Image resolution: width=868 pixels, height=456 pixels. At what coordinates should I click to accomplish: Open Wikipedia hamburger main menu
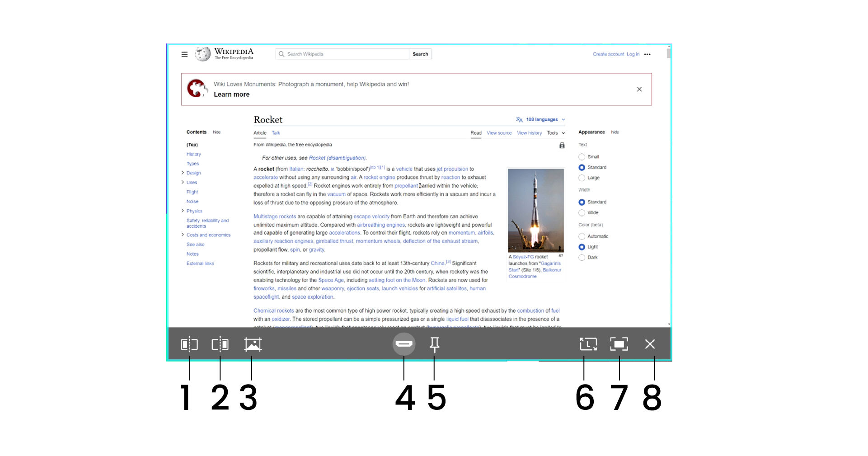click(x=184, y=54)
